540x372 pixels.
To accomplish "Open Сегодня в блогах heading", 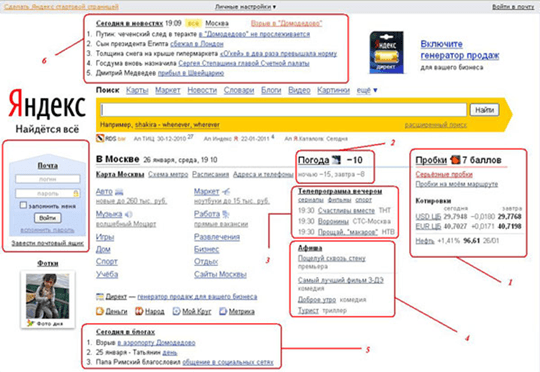I will tap(125, 332).
